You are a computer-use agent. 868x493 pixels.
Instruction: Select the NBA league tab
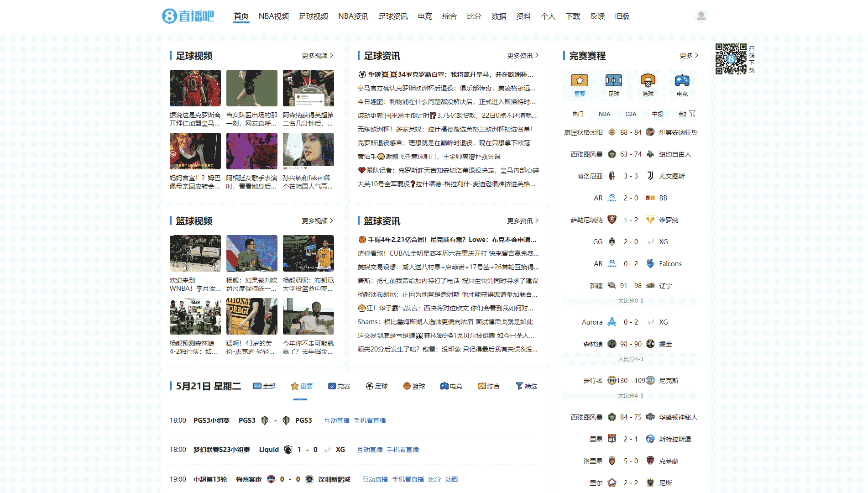click(604, 114)
